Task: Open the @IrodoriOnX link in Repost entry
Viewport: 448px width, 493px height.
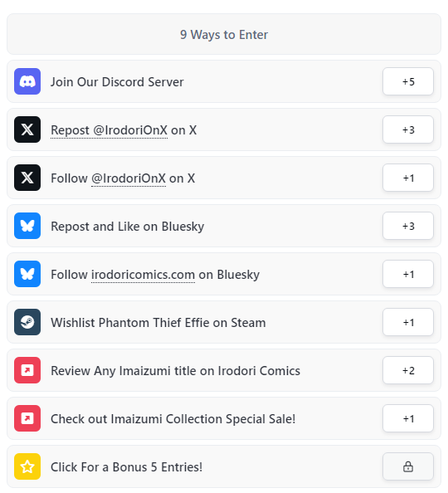Action: (130, 130)
